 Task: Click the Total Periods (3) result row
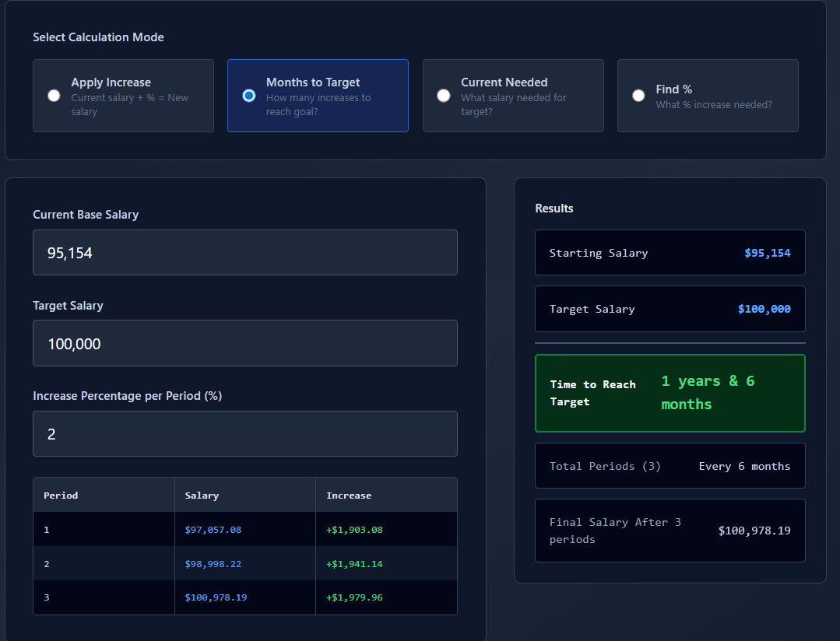670,466
